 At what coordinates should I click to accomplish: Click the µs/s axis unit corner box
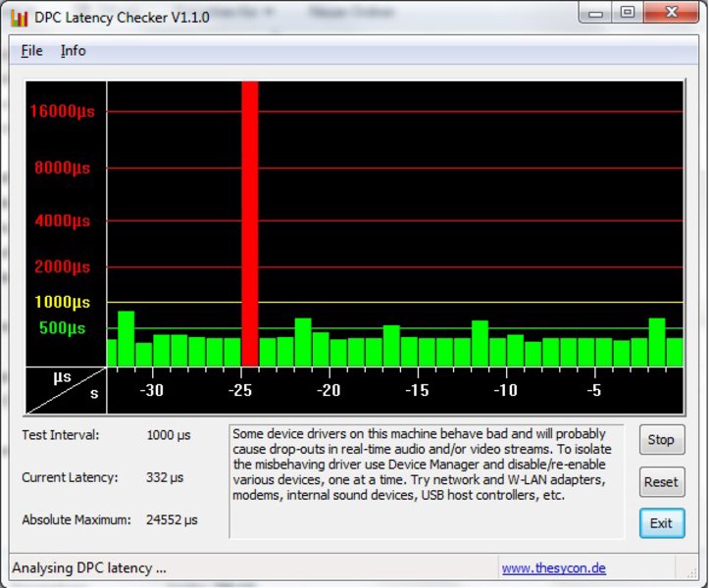(66, 390)
